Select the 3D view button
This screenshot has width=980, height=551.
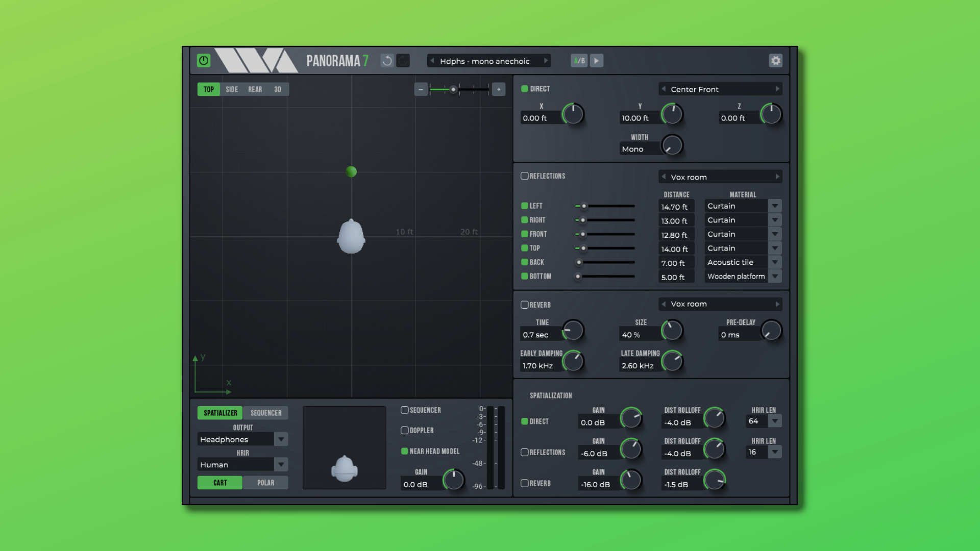pos(278,89)
